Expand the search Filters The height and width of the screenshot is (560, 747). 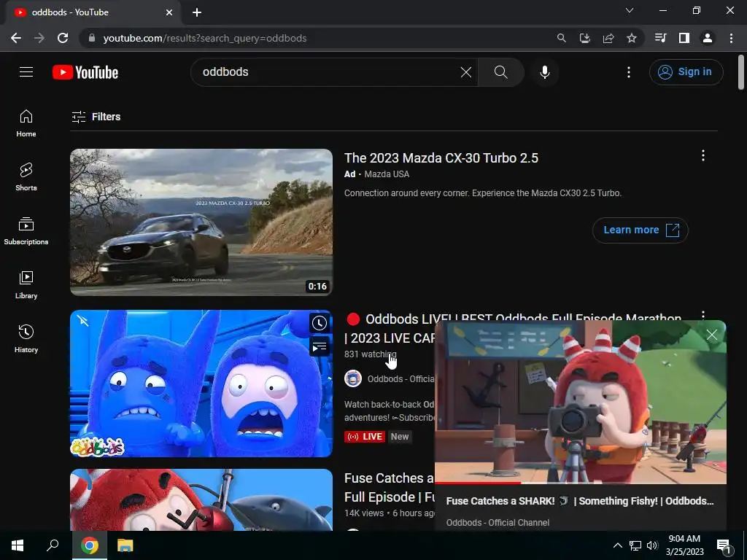pos(96,117)
